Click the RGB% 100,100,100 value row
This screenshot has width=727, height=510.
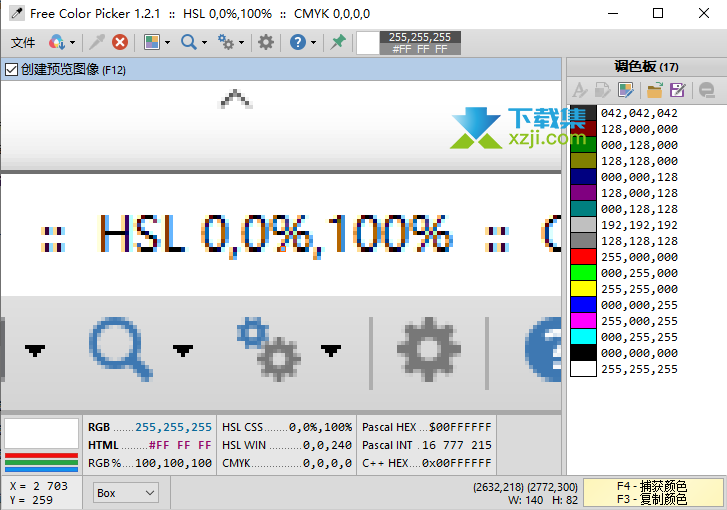coord(150,463)
